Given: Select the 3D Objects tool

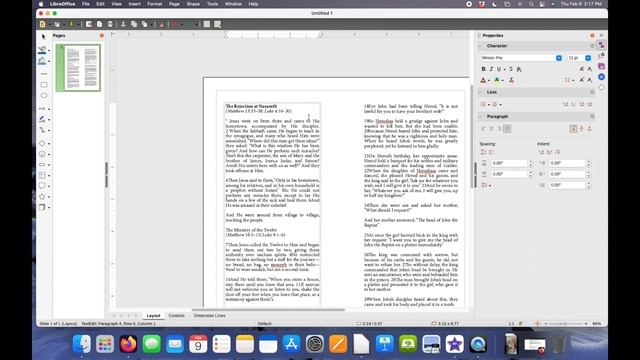Looking at the screenshot, I should pyautogui.click(x=42, y=207).
